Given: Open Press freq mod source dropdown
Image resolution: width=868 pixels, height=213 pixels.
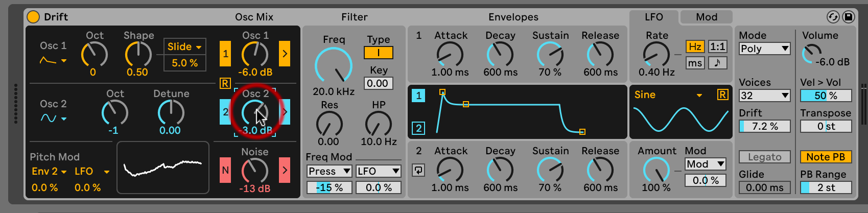Looking at the screenshot, I should pyautogui.click(x=329, y=171).
